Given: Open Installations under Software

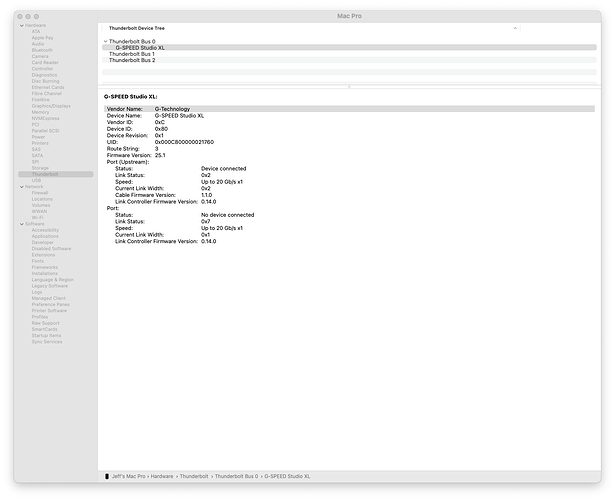Looking at the screenshot, I should pyautogui.click(x=45, y=274).
